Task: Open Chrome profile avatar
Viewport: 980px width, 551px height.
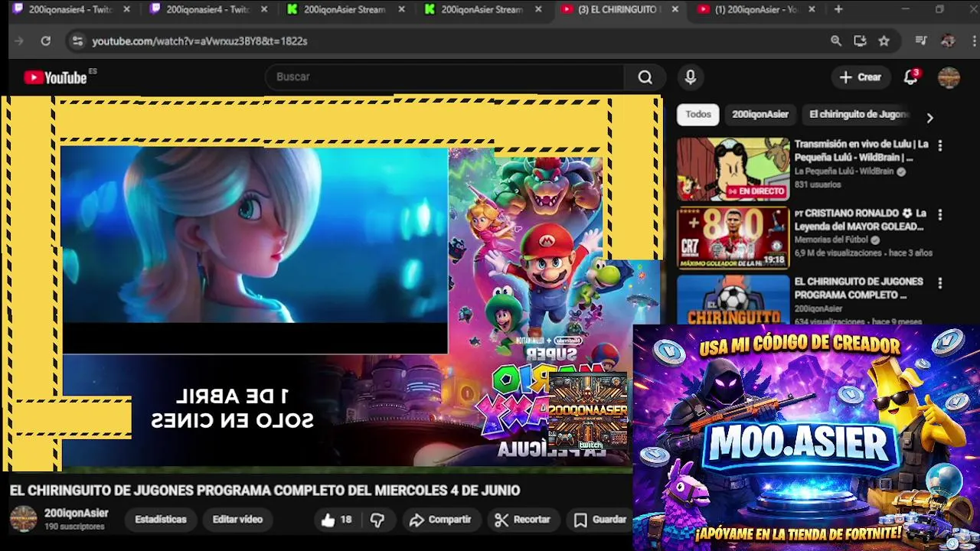Action: pos(948,41)
